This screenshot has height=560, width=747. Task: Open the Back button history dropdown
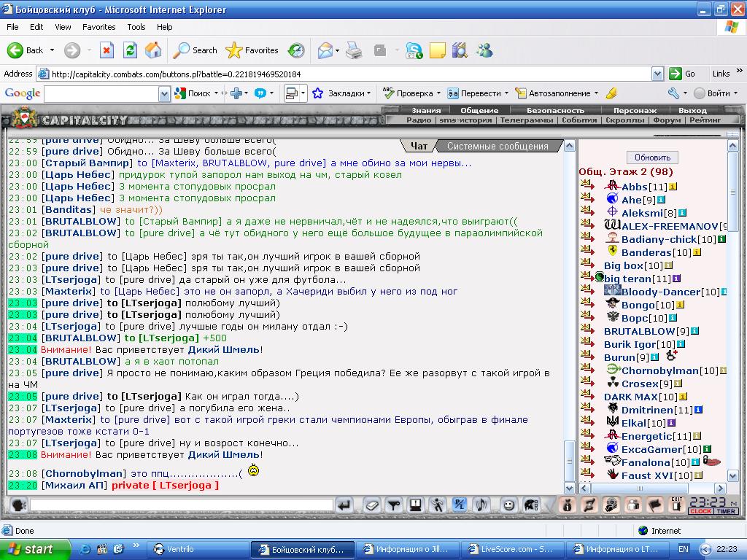pyautogui.click(x=52, y=50)
